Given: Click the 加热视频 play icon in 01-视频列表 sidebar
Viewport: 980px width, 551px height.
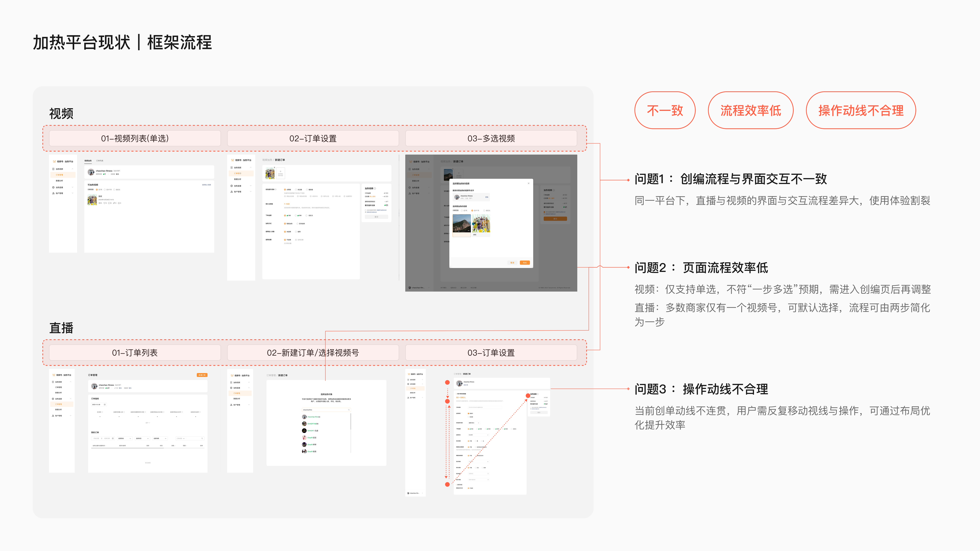Looking at the screenshot, I should [x=53, y=169].
